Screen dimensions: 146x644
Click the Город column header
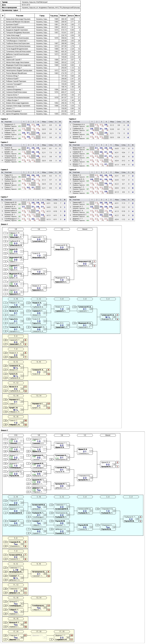click(x=42, y=15)
